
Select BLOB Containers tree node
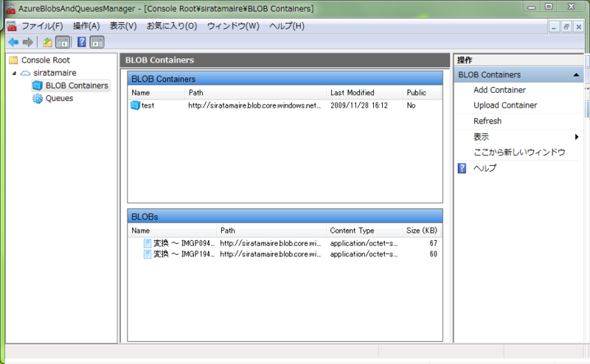(77, 85)
